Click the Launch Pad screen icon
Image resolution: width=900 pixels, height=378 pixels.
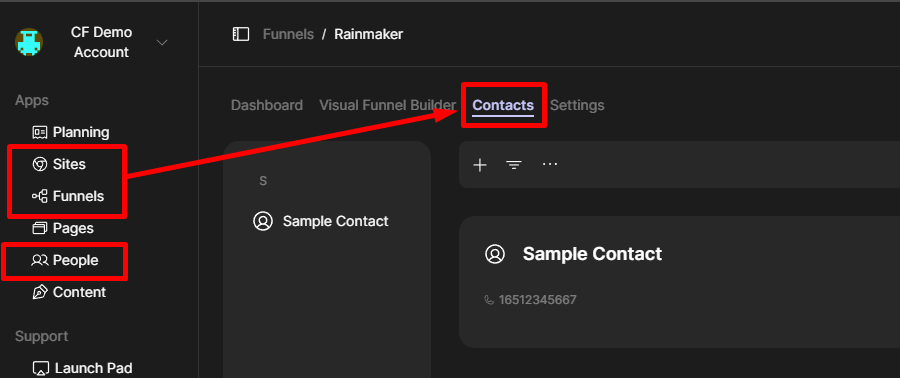point(41,368)
